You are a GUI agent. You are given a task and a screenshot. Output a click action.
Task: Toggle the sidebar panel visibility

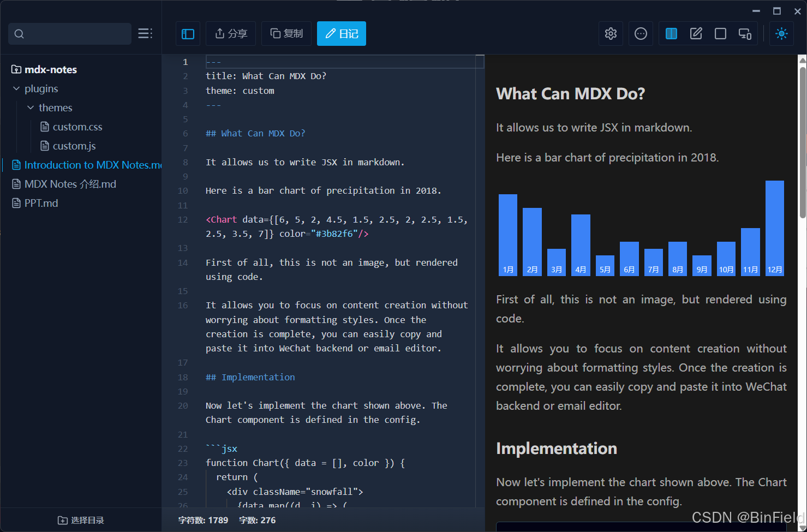point(188,34)
